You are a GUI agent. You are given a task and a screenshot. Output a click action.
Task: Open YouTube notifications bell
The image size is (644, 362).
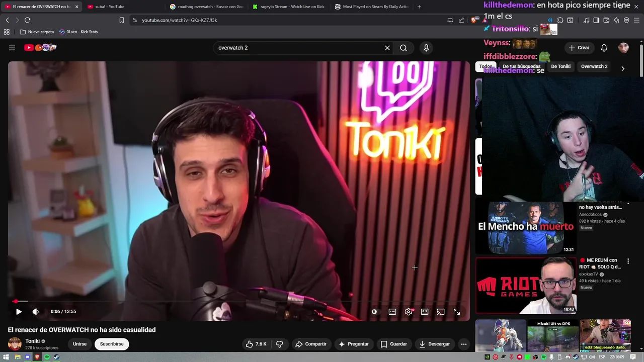604,48
